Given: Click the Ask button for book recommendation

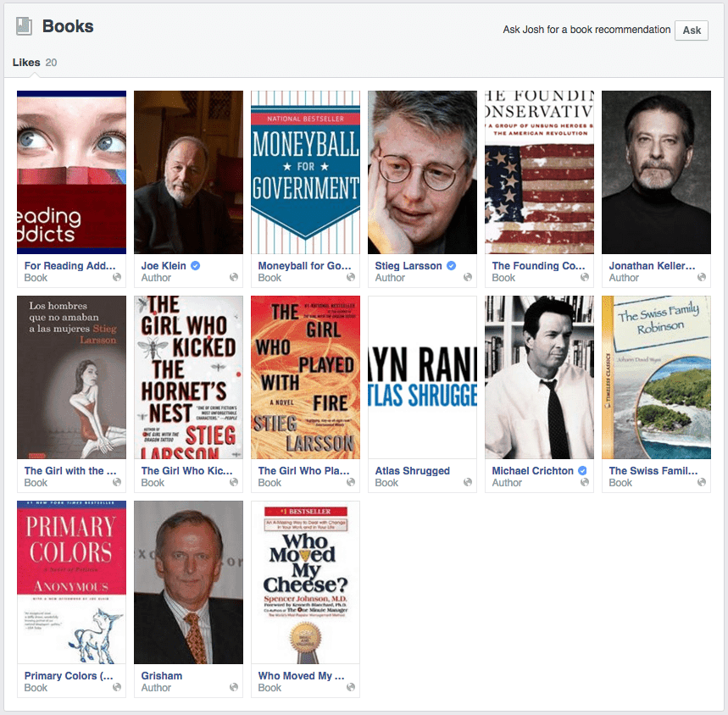Looking at the screenshot, I should click(x=692, y=30).
